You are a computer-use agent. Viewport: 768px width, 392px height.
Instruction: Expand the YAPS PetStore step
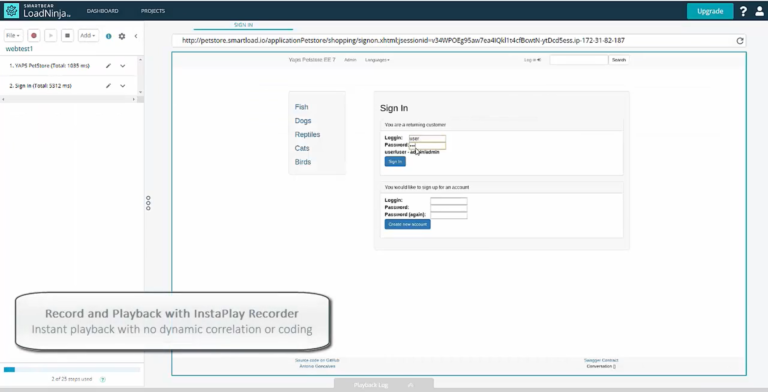point(122,66)
